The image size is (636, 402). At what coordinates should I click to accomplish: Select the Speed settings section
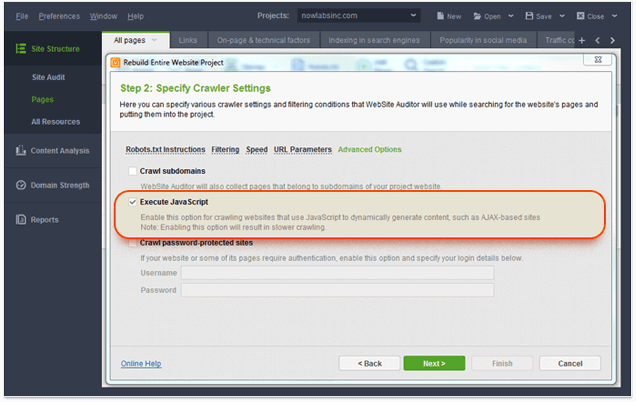[x=257, y=149]
